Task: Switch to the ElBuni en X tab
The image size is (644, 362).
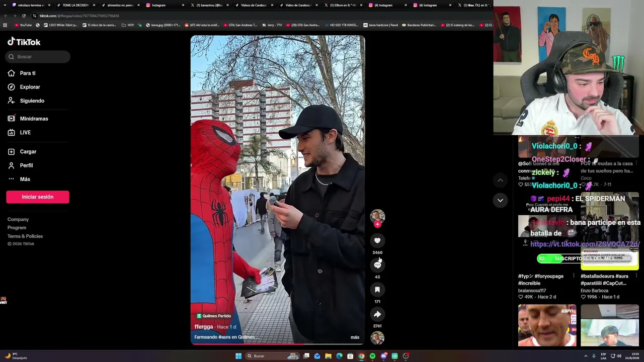Action: point(343,5)
